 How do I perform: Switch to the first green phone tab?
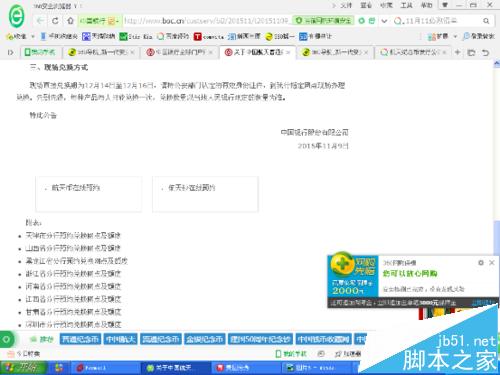[40, 52]
